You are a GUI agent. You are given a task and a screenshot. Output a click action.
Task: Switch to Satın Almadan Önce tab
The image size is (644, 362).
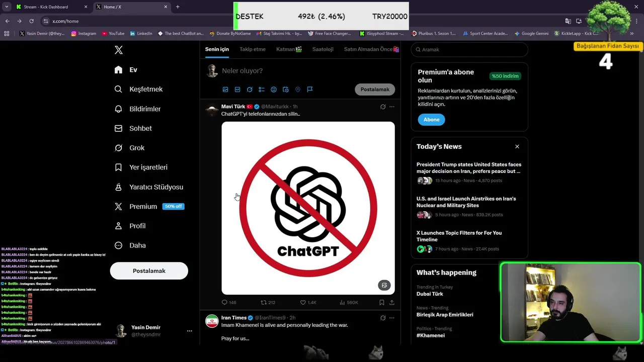click(371, 49)
